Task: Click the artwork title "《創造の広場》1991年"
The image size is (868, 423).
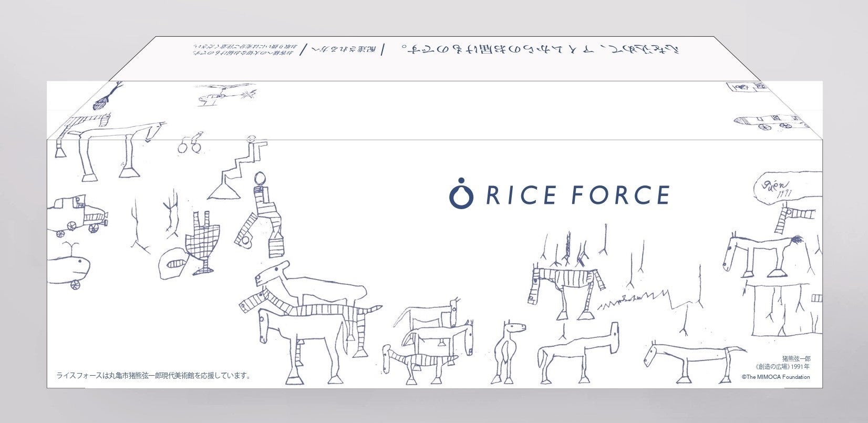Action: [x=783, y=367]
